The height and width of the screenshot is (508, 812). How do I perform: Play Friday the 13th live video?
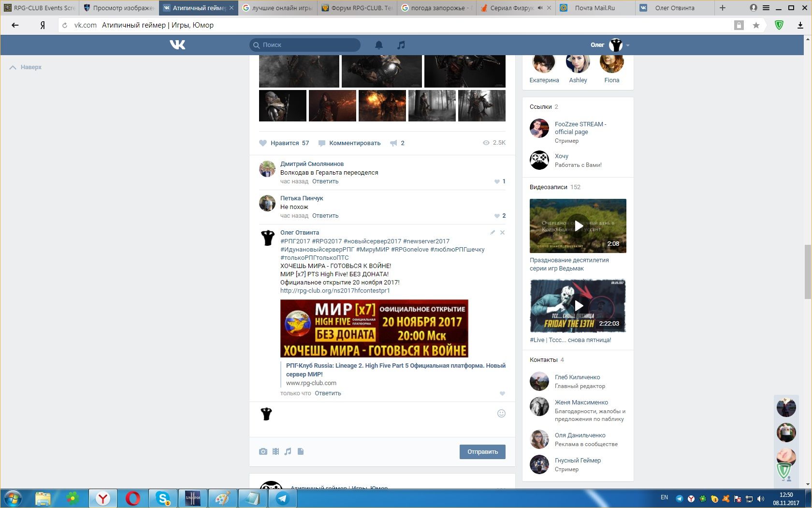tap(578, 306)
